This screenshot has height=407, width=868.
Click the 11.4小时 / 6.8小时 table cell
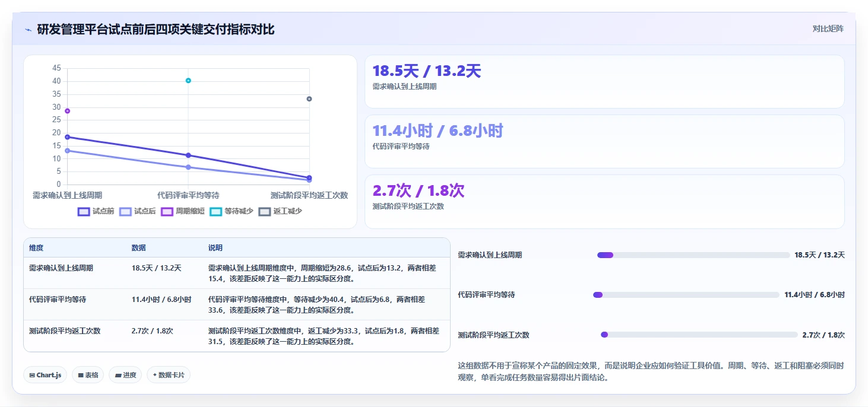[161, 300]
